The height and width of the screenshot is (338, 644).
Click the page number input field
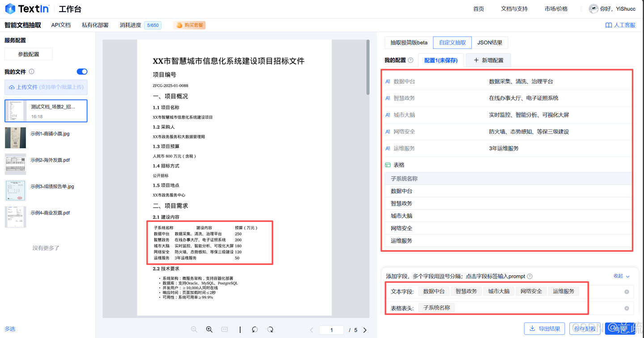tap(331, 330)
